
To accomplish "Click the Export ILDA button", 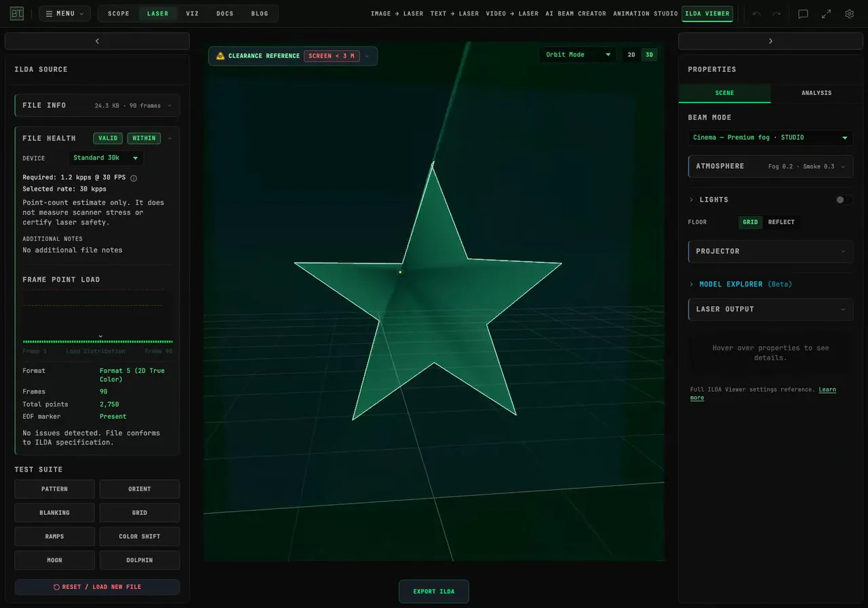I will [434, 591].
